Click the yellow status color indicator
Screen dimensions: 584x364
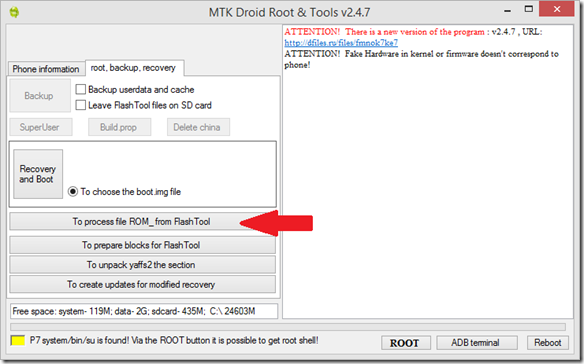[18, 341]
